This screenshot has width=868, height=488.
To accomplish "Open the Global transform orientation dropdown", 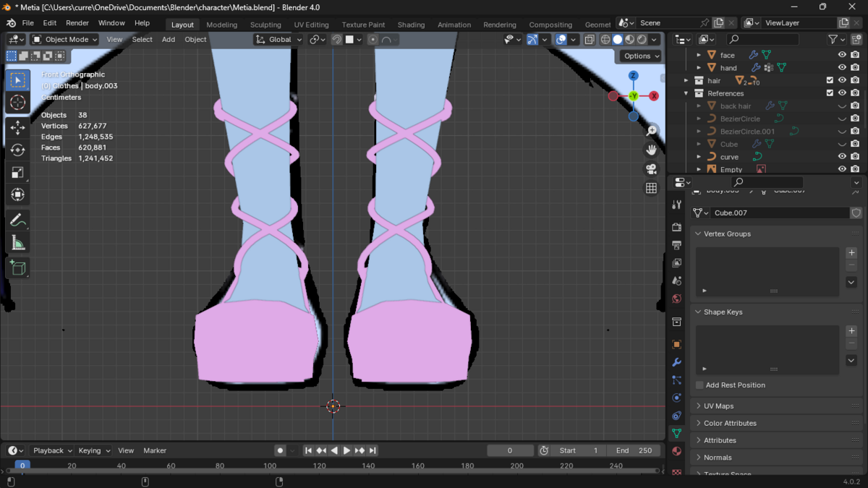I will (278, 40).
